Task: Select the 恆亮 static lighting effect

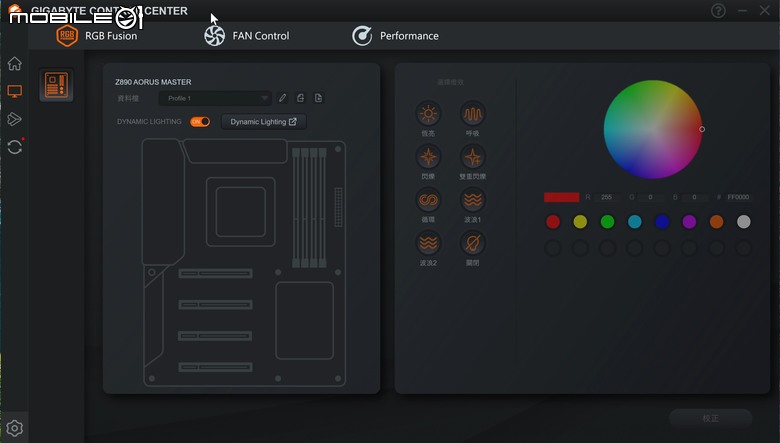Action: tap(428, 114)
